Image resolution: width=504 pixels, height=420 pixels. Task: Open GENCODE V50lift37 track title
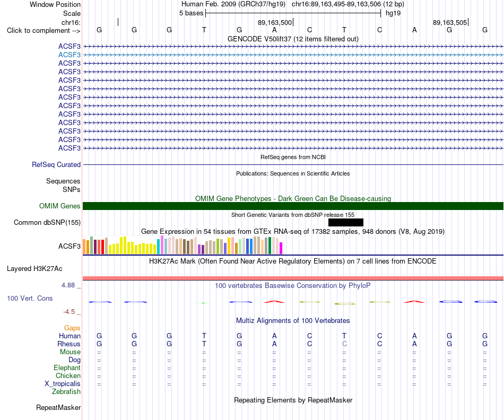[293, 39]
